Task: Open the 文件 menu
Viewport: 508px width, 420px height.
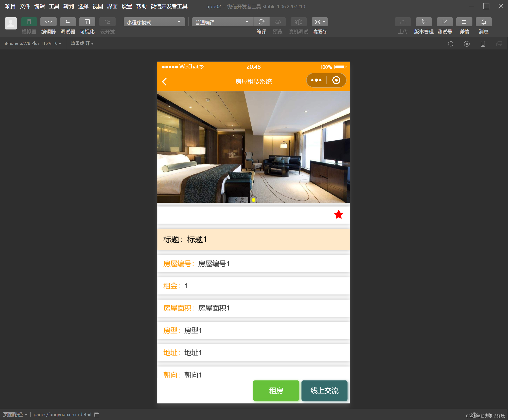Action: tap(25, 6)
